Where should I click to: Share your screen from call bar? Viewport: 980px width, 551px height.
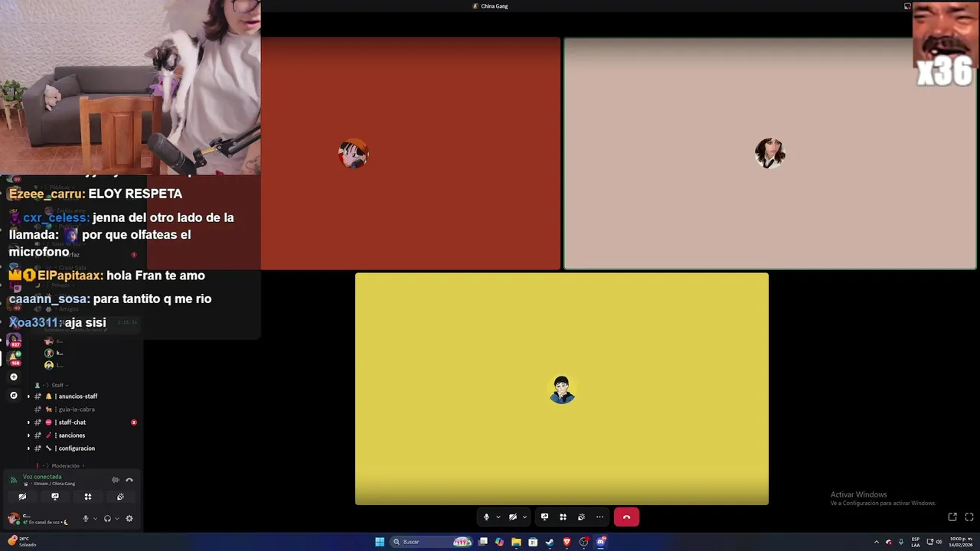point(544,517)
